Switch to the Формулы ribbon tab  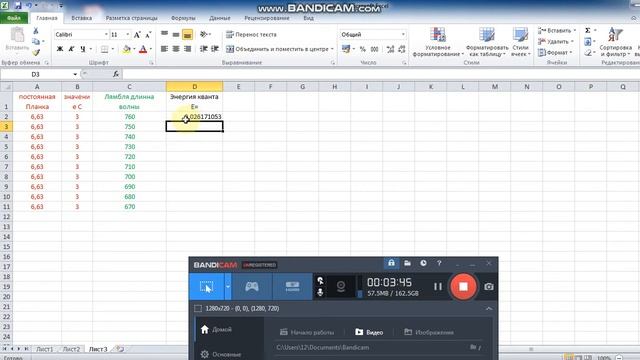pyautogui.click(x=183, y=18)
